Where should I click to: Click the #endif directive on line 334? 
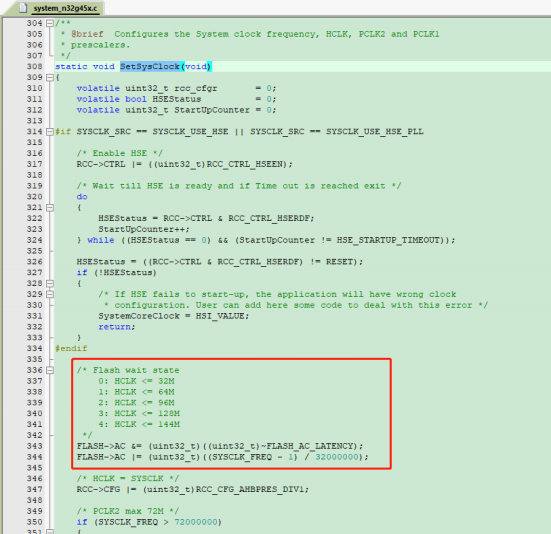pyautogui.click(x=71, y=349)
